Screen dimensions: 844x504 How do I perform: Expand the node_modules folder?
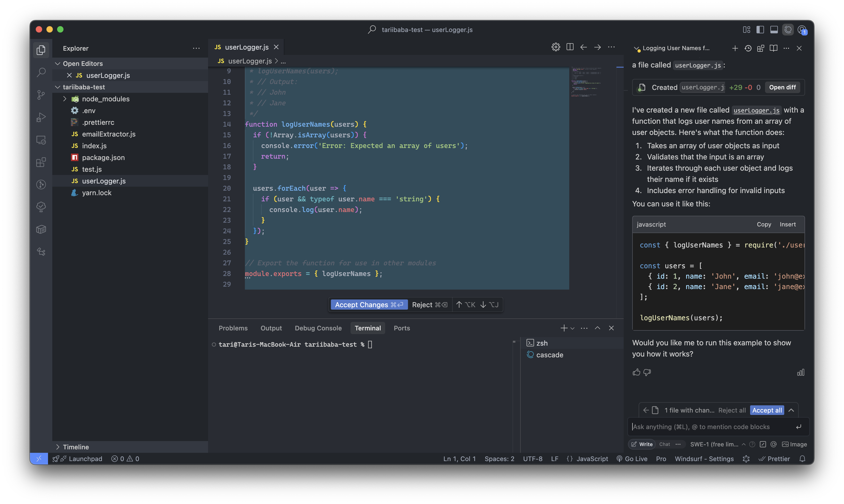point(65,99)
